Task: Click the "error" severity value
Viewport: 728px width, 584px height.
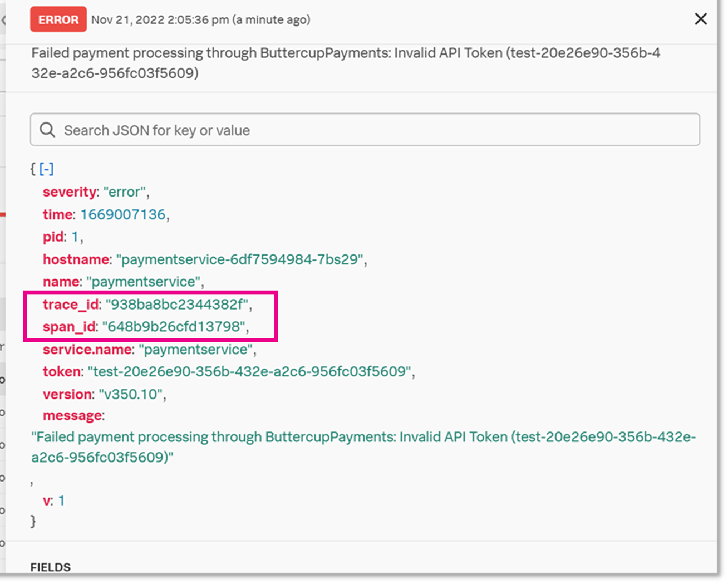Action: tap(125, 192)
